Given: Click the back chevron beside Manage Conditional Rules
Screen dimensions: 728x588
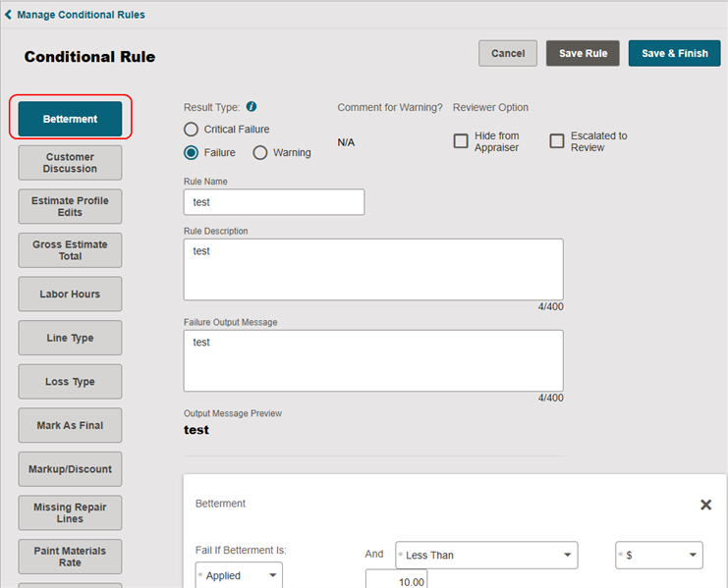Looking at the screenshot, I should 8,15.
